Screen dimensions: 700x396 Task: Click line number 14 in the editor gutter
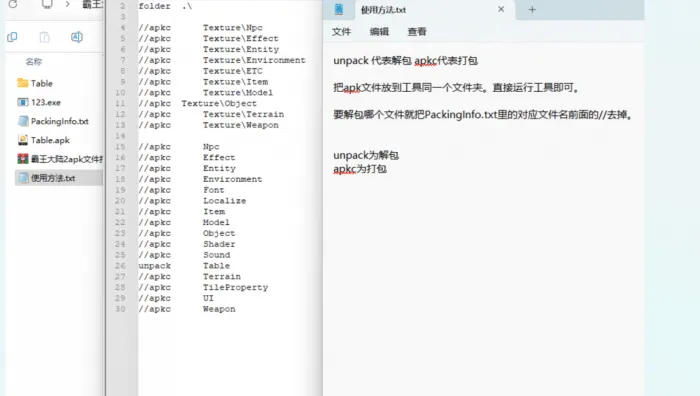121,136
